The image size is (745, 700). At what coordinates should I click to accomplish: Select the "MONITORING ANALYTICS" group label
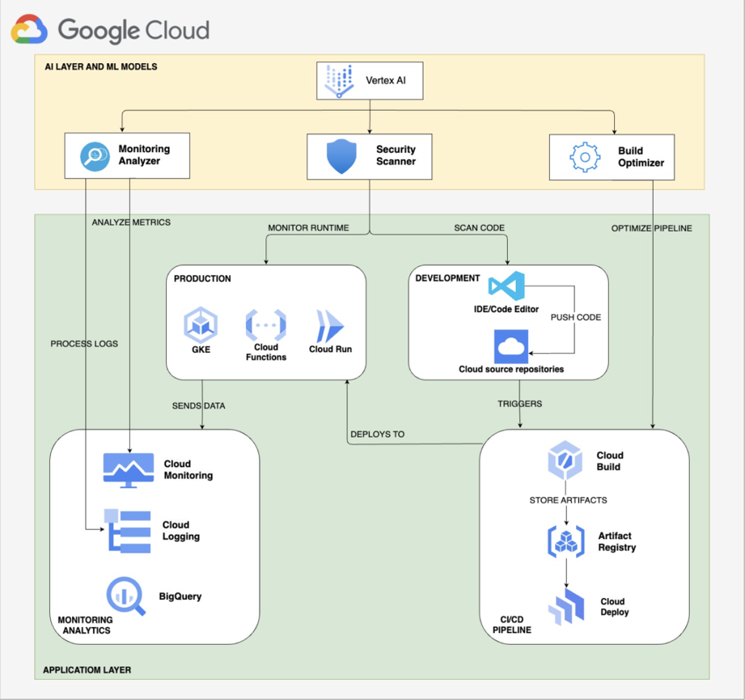tap(86, 626)
